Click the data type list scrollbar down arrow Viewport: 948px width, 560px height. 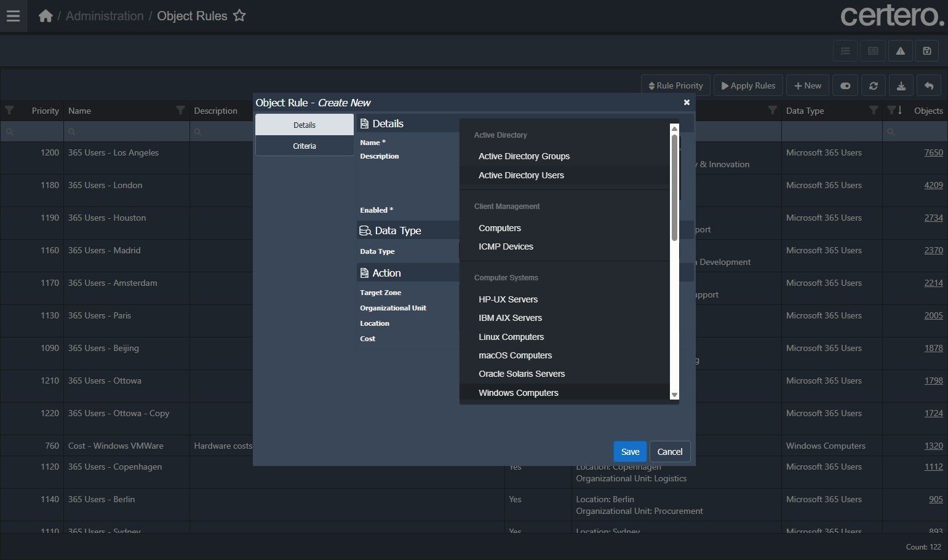(674, 395)
